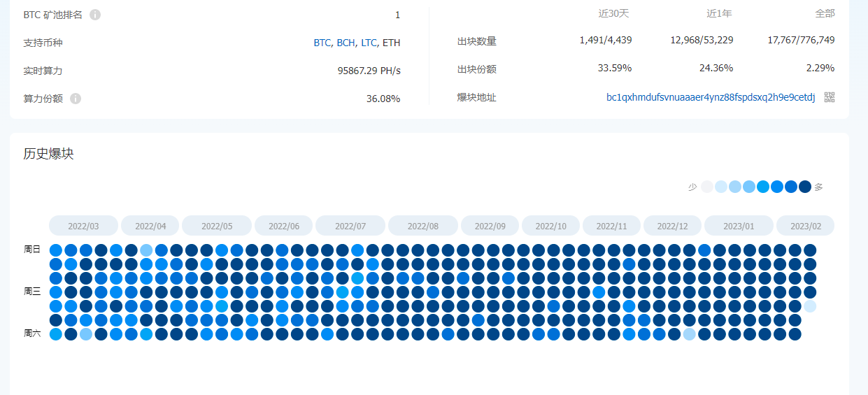Screen dimensions: 868x395
Task: Click the ETH coin label
Action: (392, 43)
